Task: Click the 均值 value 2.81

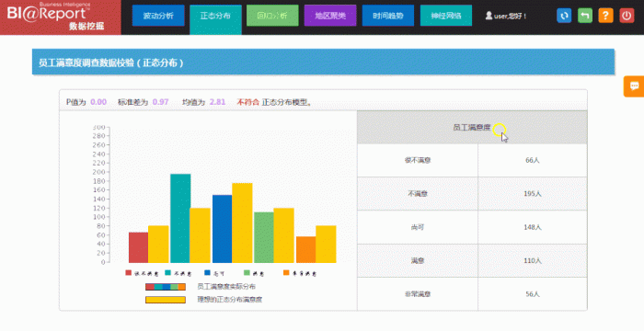Action: 217,102
